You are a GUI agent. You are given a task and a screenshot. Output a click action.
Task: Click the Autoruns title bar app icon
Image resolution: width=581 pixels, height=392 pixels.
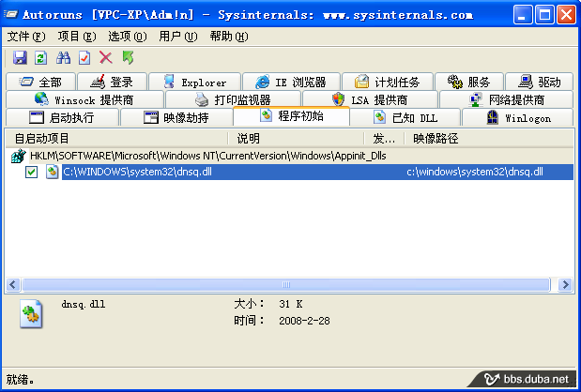tap(10, 14)
